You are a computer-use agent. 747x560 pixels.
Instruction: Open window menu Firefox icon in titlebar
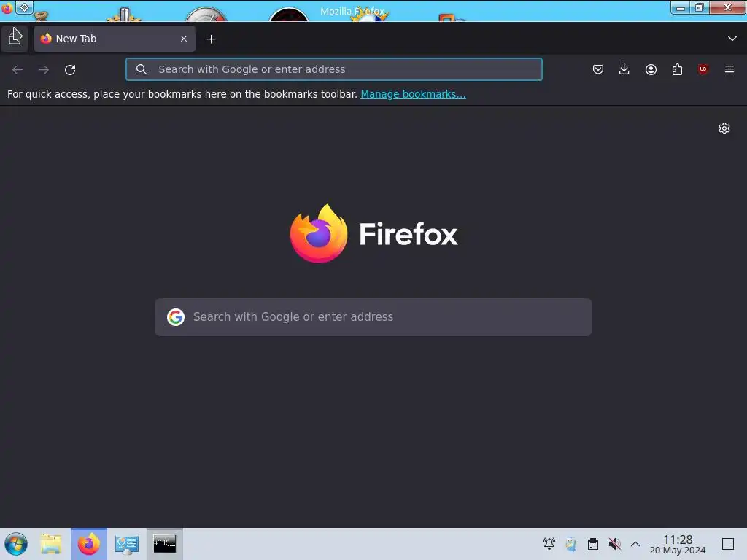[x=7, y=7]
